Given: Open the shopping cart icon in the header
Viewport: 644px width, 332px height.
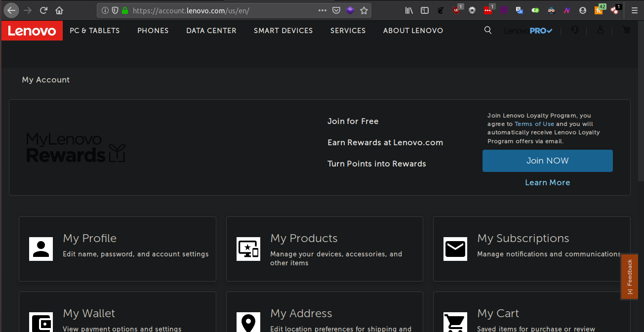Looking at the screenshot, I should [x=627, y=30].
